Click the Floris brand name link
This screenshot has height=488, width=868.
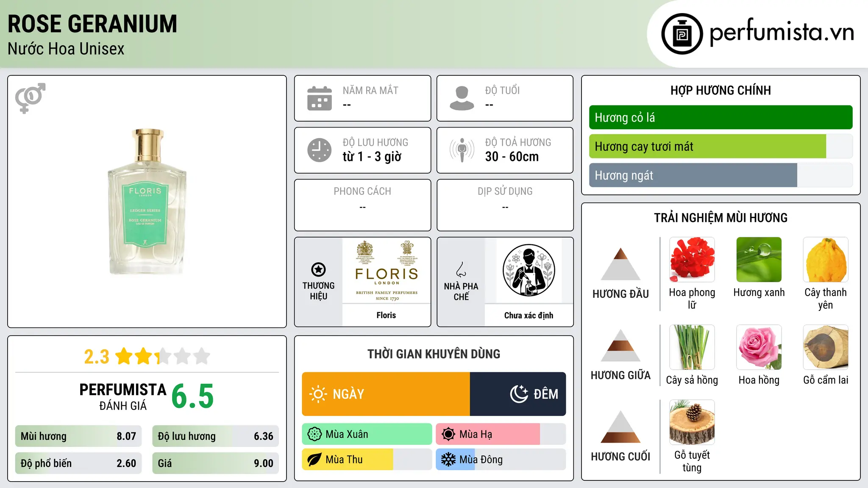click(x=386, y=315)
